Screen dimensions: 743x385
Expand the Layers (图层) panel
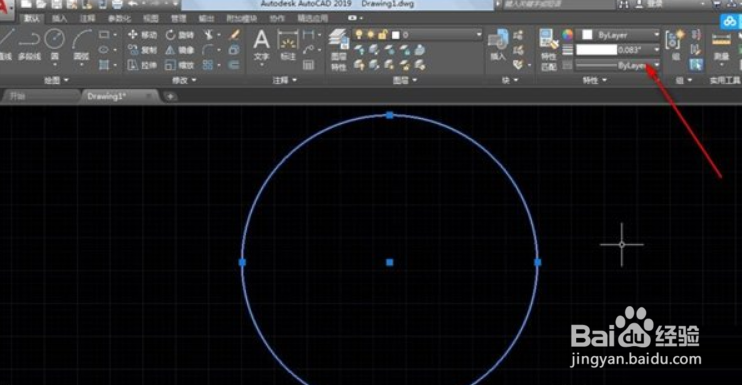click(406, 80)
